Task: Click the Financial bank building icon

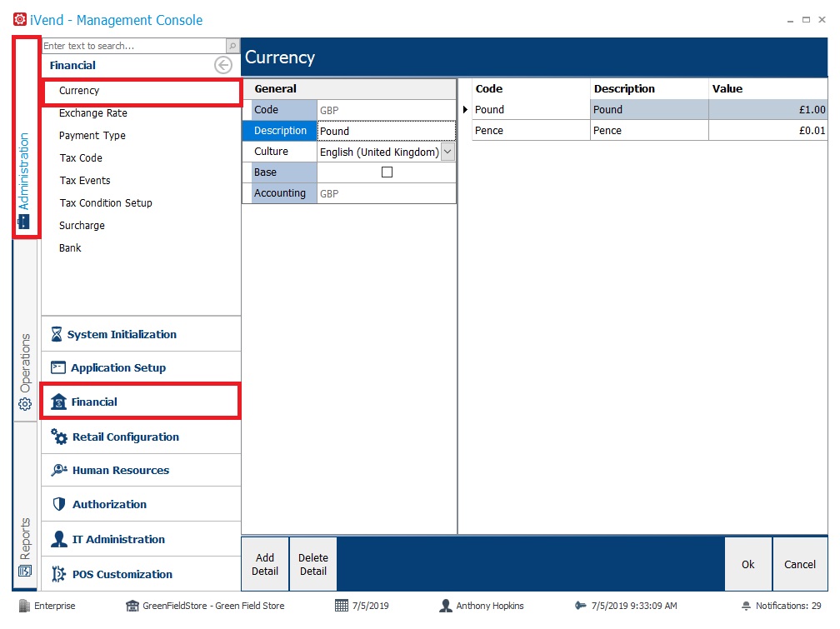Action: pyautogui.click(x=58, y=402)
